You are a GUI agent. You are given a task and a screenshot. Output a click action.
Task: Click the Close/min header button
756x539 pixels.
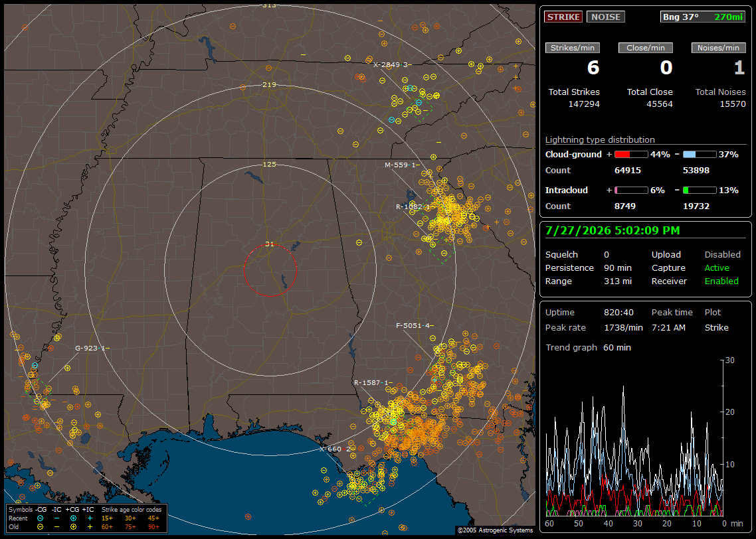pos(646,48)
